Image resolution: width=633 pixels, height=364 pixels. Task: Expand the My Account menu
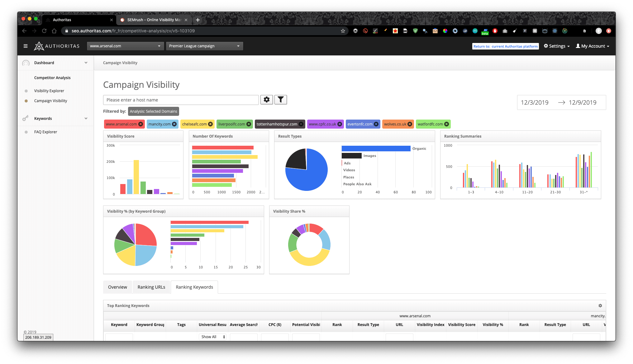[x=593, y=46]
